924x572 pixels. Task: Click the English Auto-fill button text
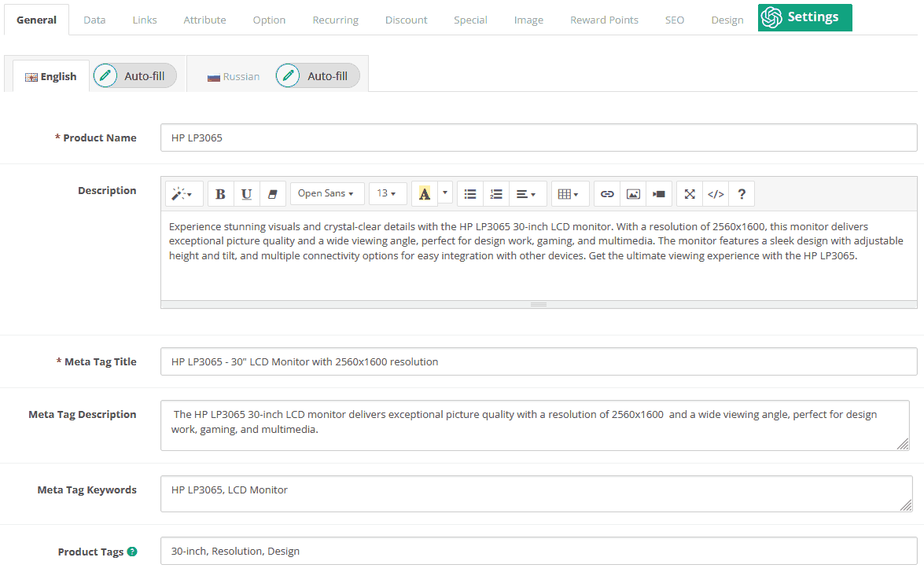pos(145,76)
